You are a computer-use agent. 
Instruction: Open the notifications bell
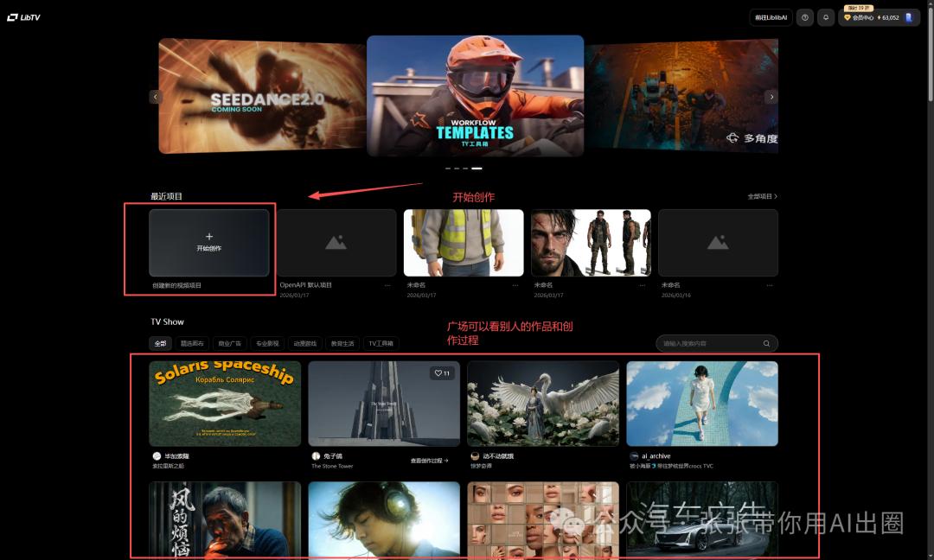[x=827, y=17]
